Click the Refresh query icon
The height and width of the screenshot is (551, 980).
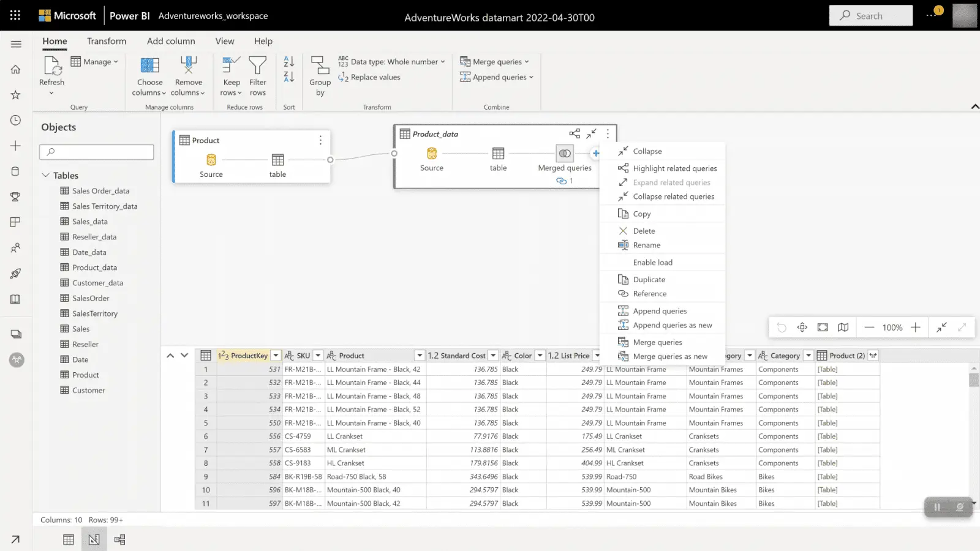click(x=52, y=66)
